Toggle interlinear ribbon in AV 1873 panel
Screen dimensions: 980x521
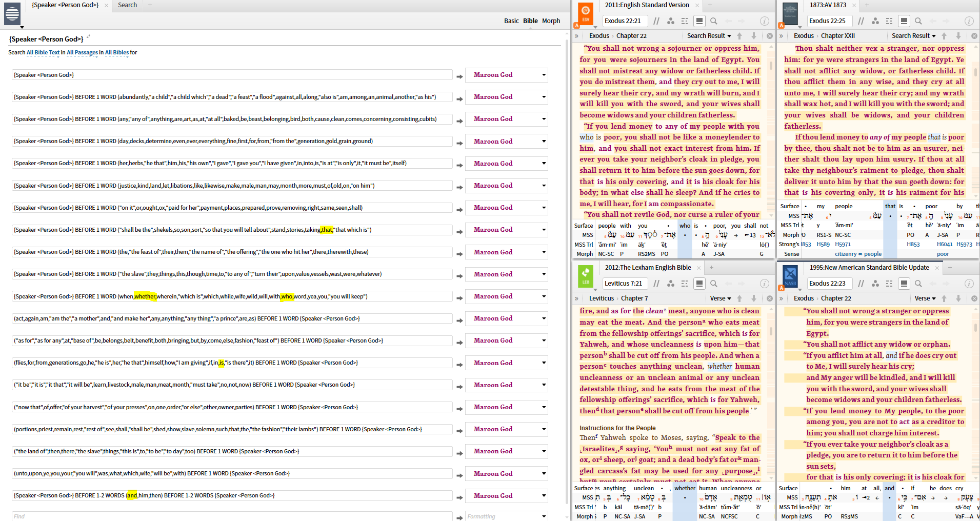coord(904,21)
